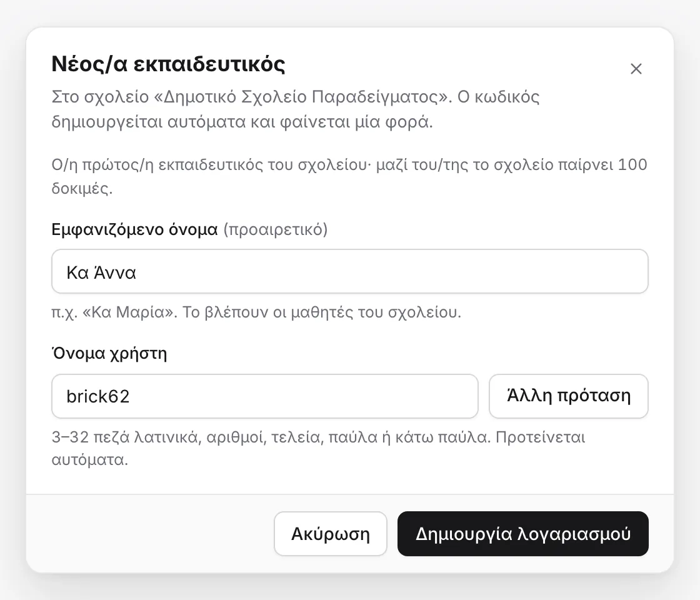Click the Εμφανιζόμενο όνομα field containing Κα Άννα
The height and width of the screenshot is (600, 700).
click(x=349, y=271)
